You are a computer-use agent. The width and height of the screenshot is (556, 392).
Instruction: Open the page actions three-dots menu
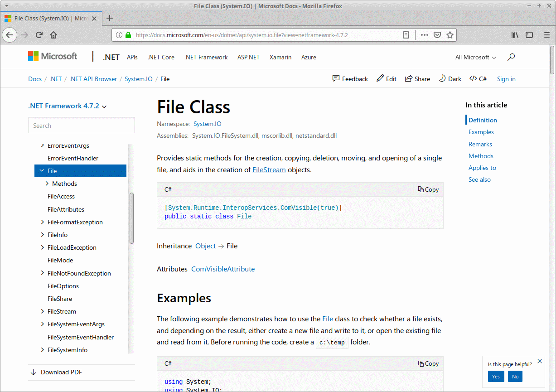[x=425, y=35]
